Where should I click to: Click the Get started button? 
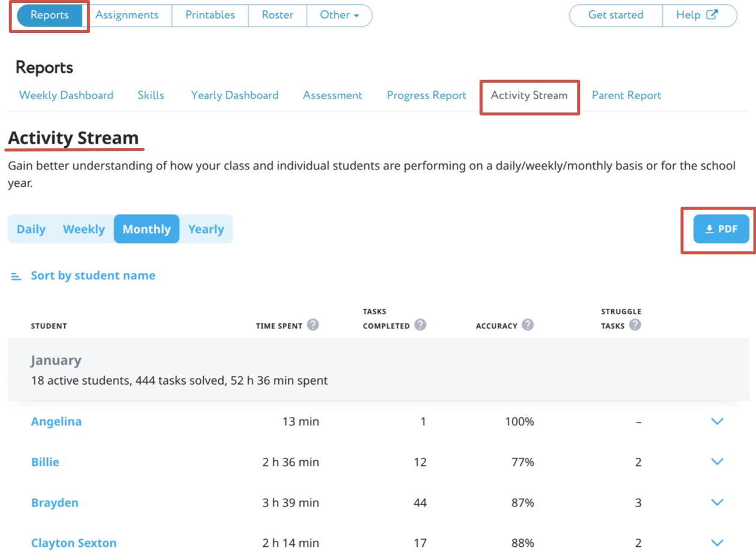point(615,16)
